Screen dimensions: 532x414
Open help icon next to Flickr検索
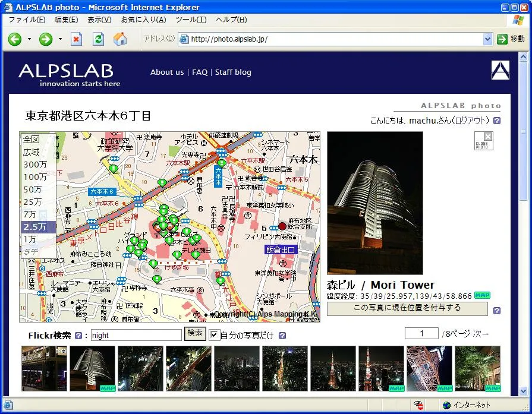pyautogui.click(x=78, y=336)
